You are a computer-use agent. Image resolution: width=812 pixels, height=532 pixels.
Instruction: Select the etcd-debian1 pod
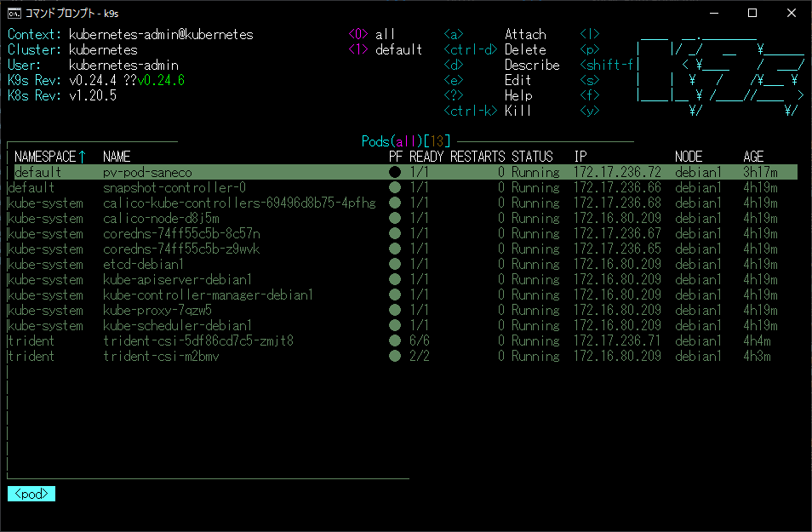tap(144, 264)
